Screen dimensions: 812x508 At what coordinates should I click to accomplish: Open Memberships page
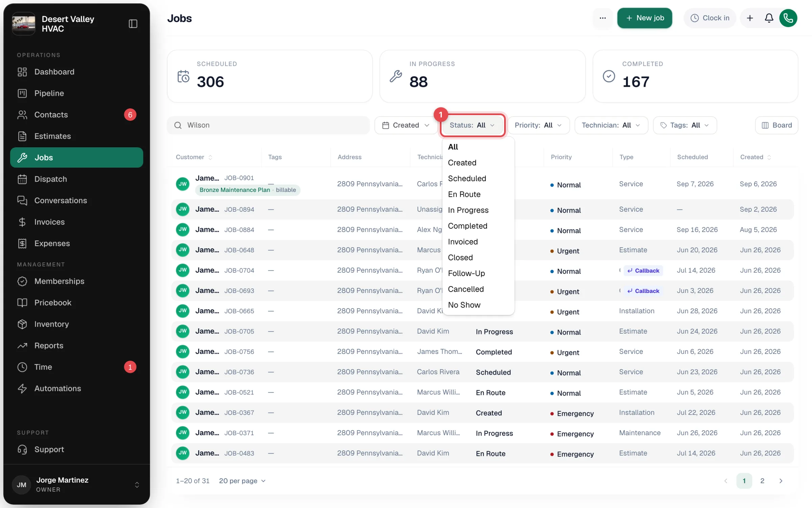click(x=76, y=281)
